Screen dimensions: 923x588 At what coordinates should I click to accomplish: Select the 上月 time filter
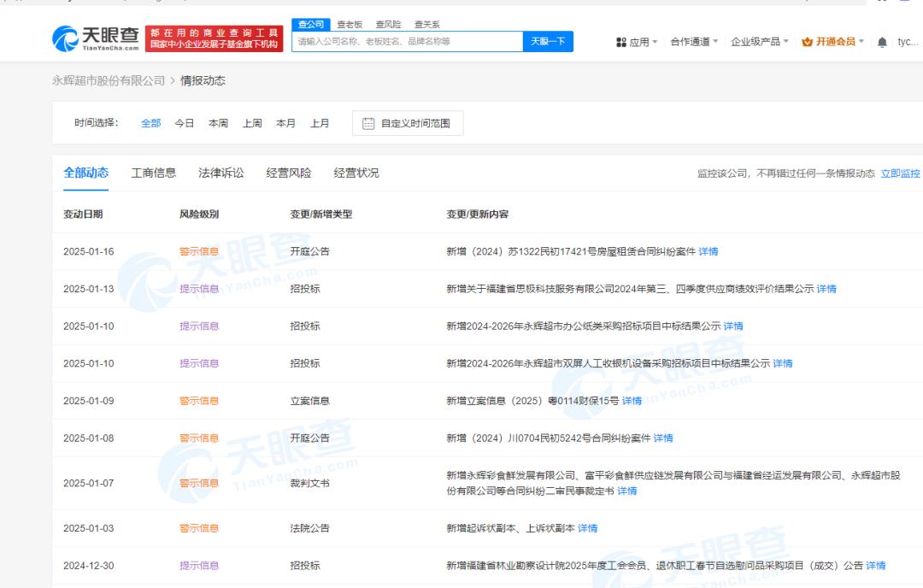pos(320,124)
